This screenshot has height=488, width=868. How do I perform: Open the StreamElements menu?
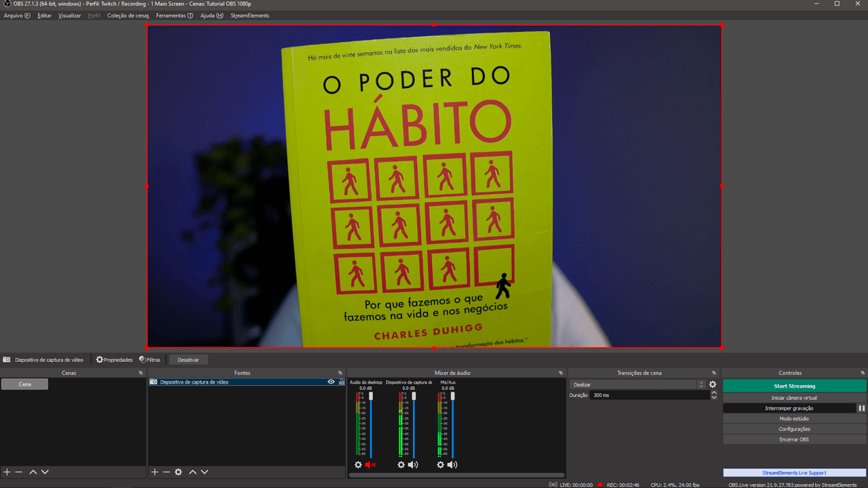pos(250,16)
